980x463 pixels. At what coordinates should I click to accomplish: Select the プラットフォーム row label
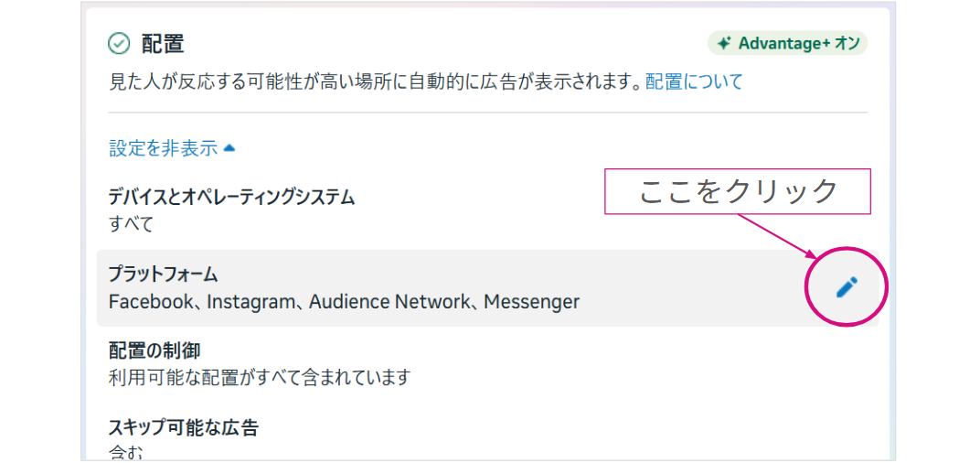(x=163, y=275)
